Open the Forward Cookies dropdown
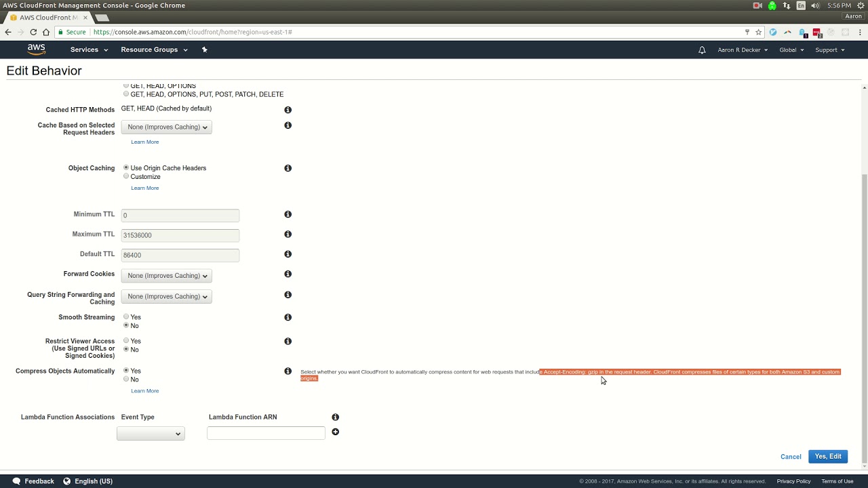The width and height of the screenshot is (868, 488). [x=167, y=276]
